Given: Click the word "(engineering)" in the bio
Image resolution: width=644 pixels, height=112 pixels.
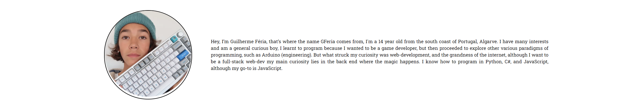Looking at the screenshot, I should (296, 55).
